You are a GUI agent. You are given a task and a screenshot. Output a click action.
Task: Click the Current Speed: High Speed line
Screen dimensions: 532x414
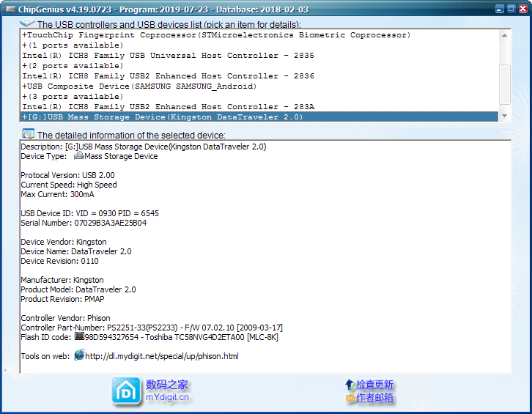[69, 185]
